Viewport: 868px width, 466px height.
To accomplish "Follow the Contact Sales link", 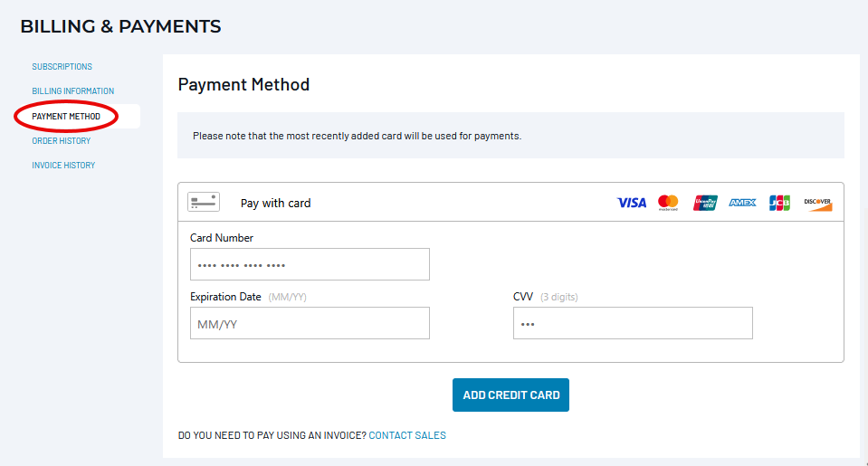I will pyautogui.click(x=407, y=435).
